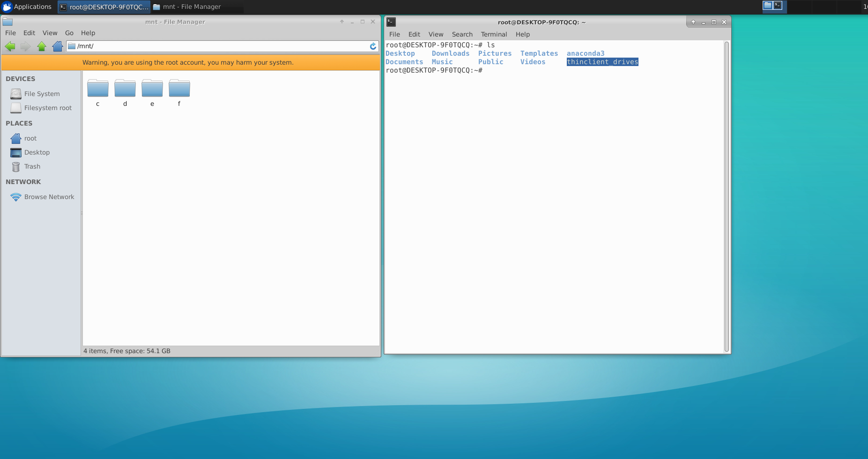868x459 pixels.
Task: Click Pictures in the terminal listing
Action: (x=495, y=53)
